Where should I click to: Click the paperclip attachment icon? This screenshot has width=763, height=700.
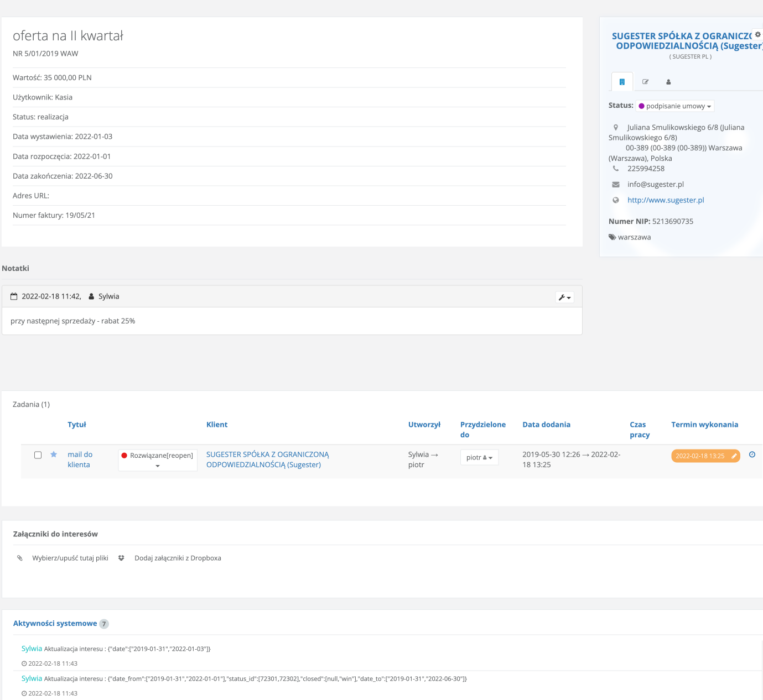(x=20, y=558)
